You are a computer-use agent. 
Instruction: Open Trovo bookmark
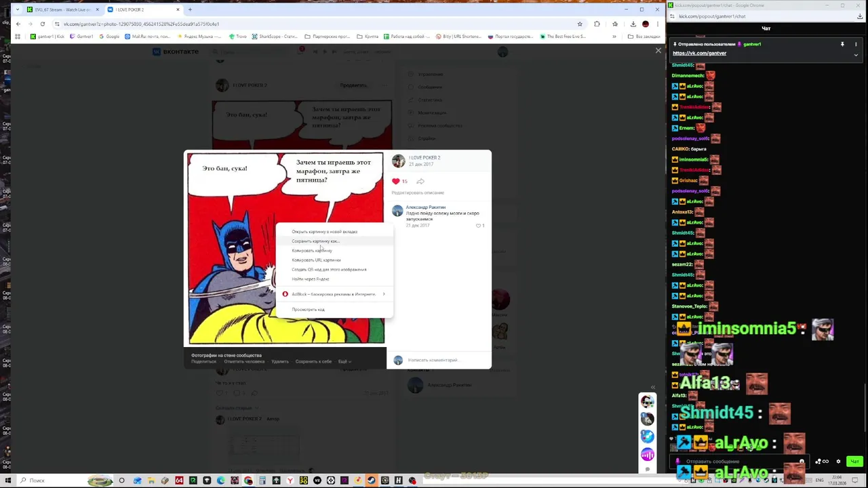click(x=238, y=37)
